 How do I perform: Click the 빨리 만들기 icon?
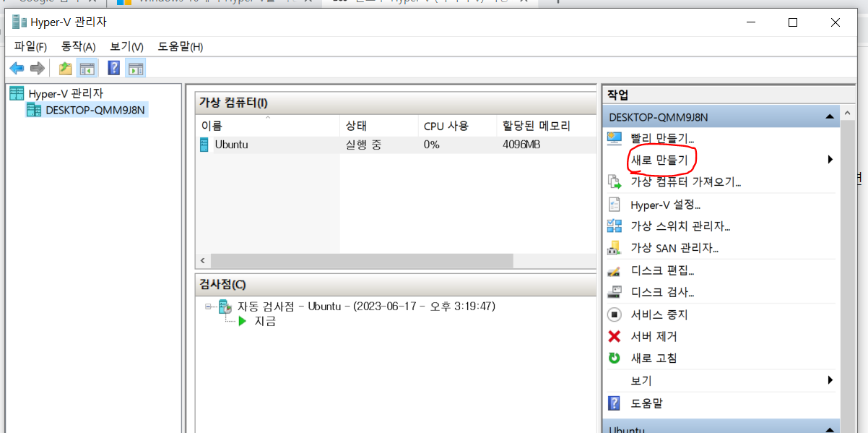[x=615, y=138]
